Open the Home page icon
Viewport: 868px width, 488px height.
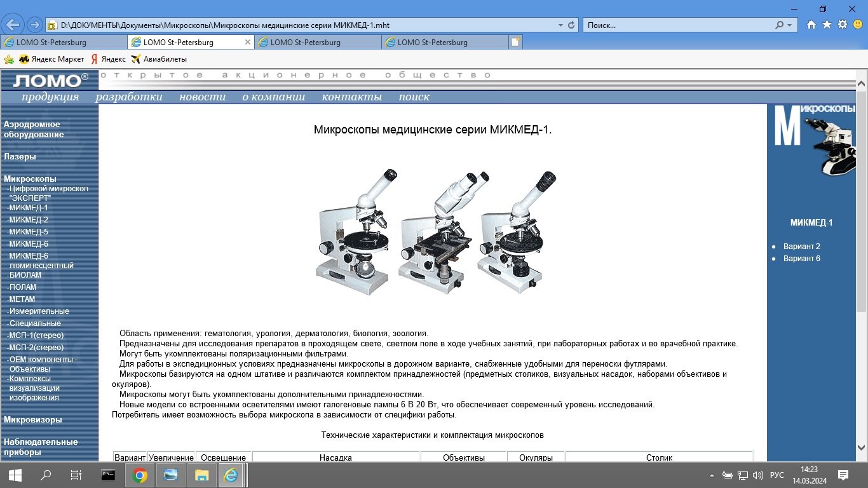811,25
